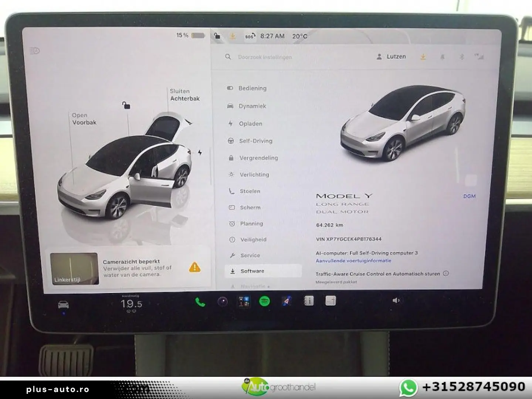Click the magnifier search icon
The height and width of the screenshot is (399, 532).
tap(228, 57)
